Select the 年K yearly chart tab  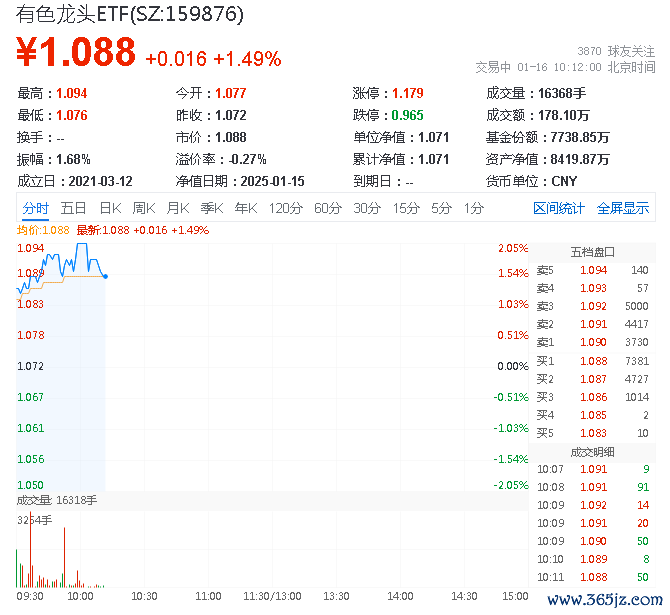coord(246,209)
